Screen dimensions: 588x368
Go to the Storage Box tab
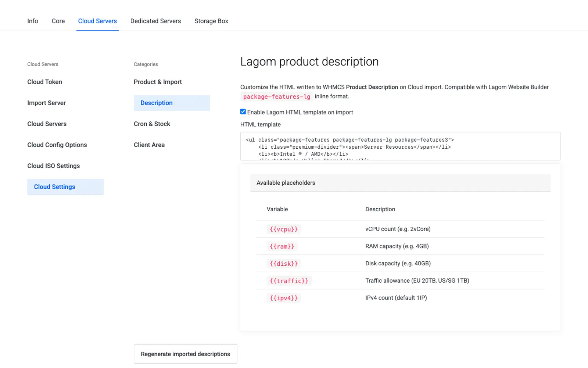[x=211, y=21]
